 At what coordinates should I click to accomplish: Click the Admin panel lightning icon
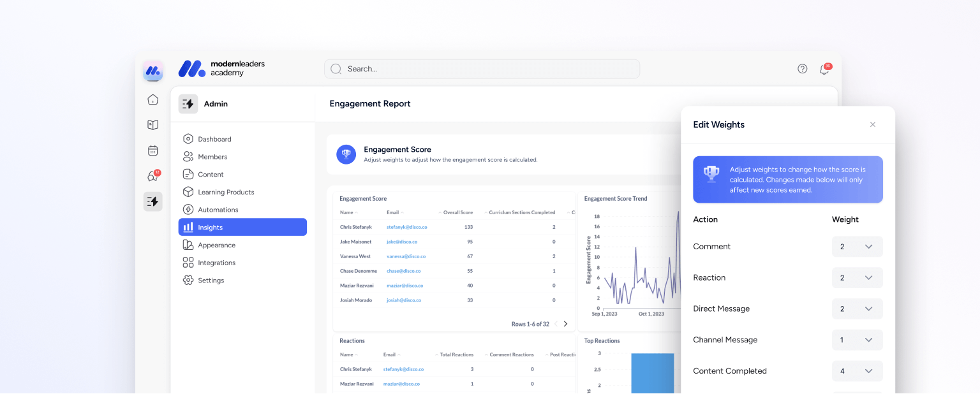point(152,201)
